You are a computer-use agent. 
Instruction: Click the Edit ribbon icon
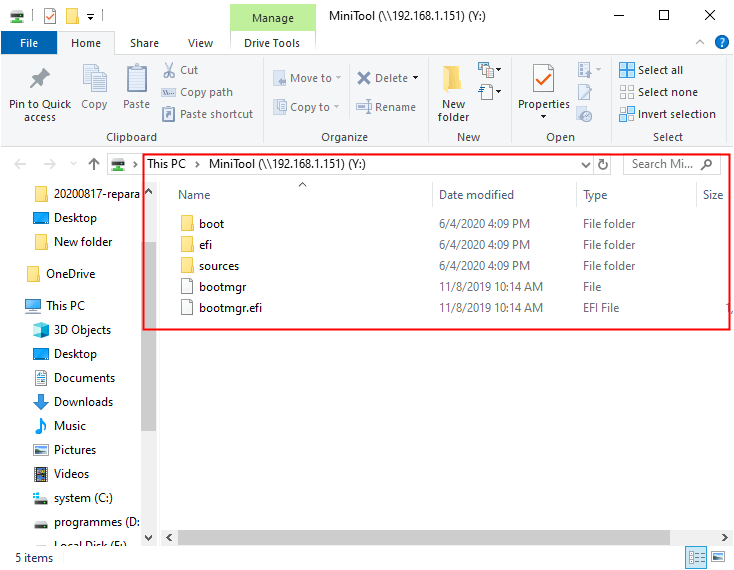[585, 92]
